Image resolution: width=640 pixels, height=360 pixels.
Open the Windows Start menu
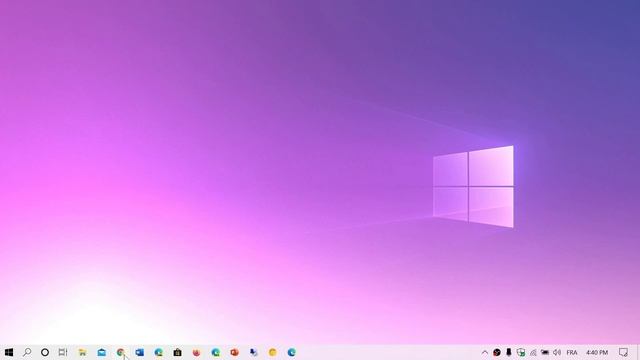pos(9,352)
